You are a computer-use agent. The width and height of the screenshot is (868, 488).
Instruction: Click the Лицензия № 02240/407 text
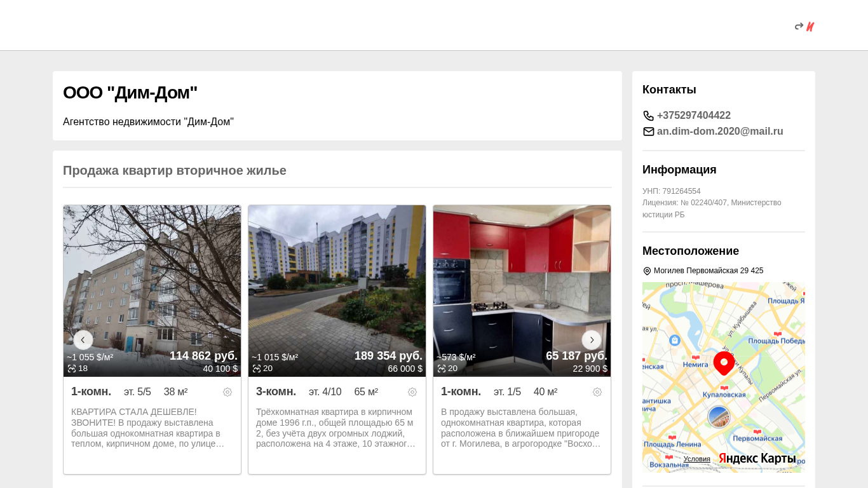pos(712,208)
